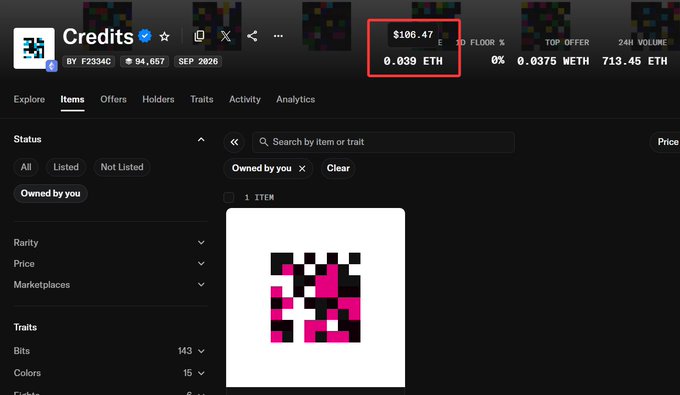Check the select-all items checkbox
Screen dimensions: 680x395
point(229,197)
